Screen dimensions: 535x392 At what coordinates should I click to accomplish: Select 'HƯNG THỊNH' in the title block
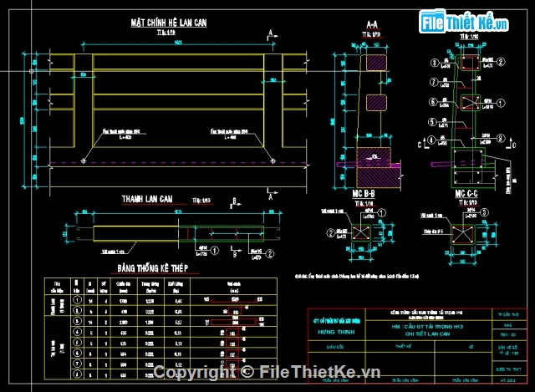click(x=336, y=332)
